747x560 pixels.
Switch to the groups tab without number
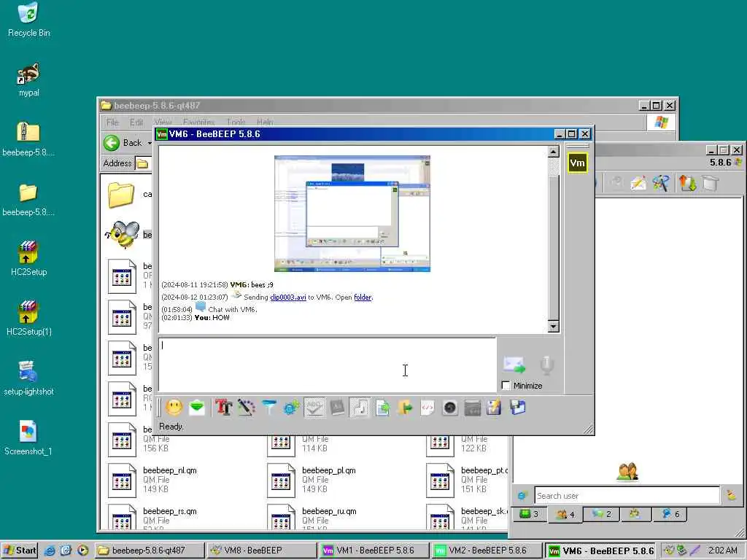[x=635, y=514]
